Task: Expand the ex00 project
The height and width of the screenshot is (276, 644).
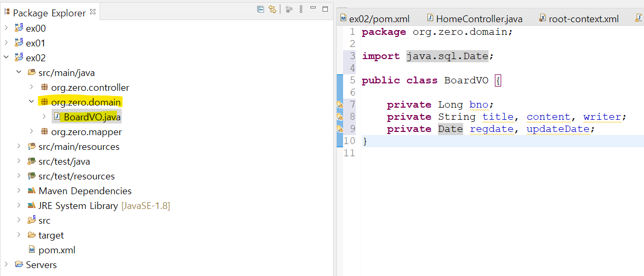Action: point(6,28)
